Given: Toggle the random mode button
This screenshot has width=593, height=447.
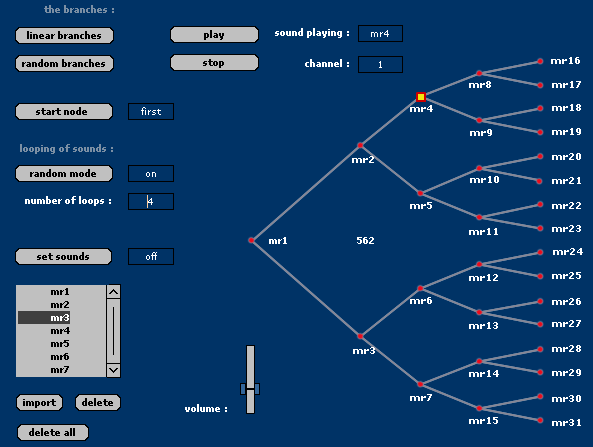Looking at the screenshot, I should pyautogui.click(x=64, y=174).
